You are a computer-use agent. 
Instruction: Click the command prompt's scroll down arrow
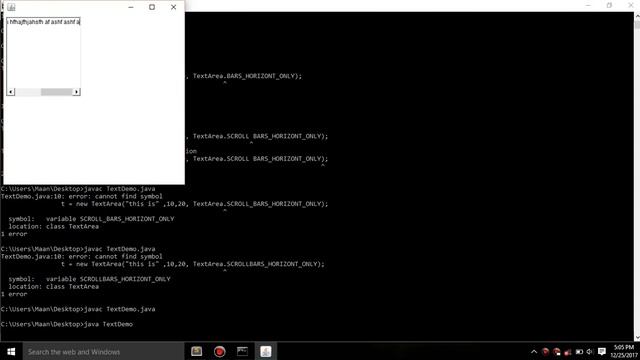coord(637,338)
